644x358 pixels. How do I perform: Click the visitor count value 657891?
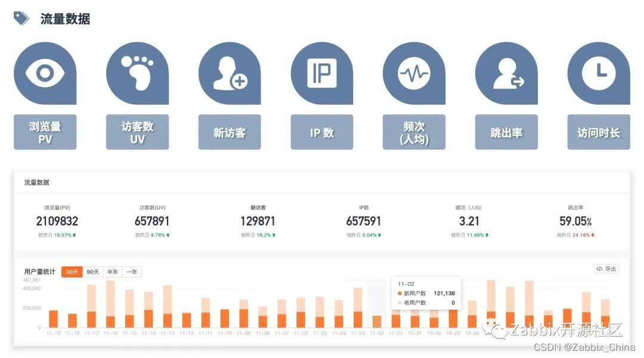pyautogui.click(x=152, y=222)
